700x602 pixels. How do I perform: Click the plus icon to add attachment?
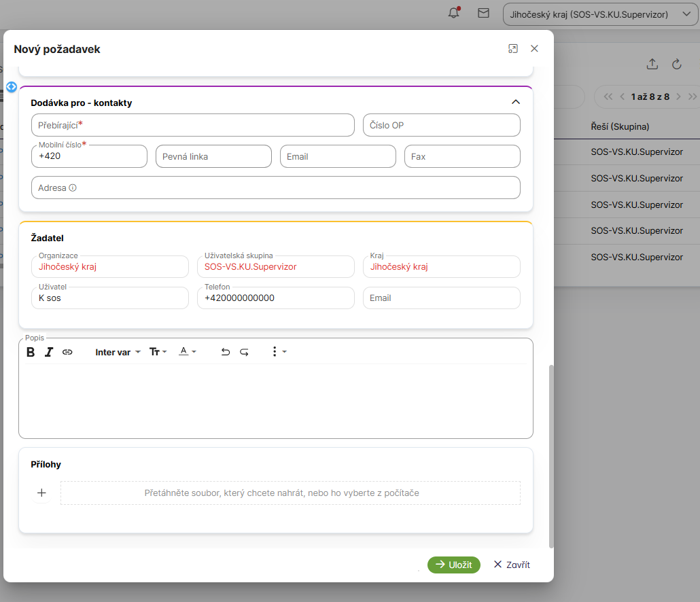(41, 493)
